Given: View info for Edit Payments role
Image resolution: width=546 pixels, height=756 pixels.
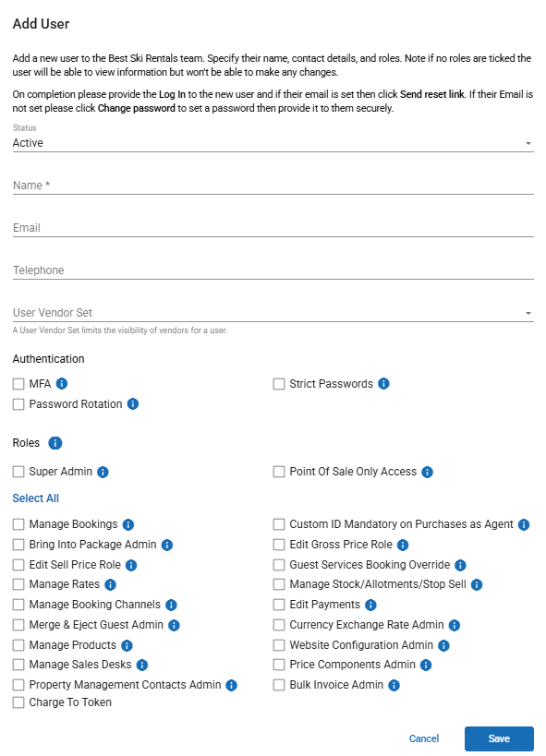Looking at the screenshot, I should (x=370, y=606).
